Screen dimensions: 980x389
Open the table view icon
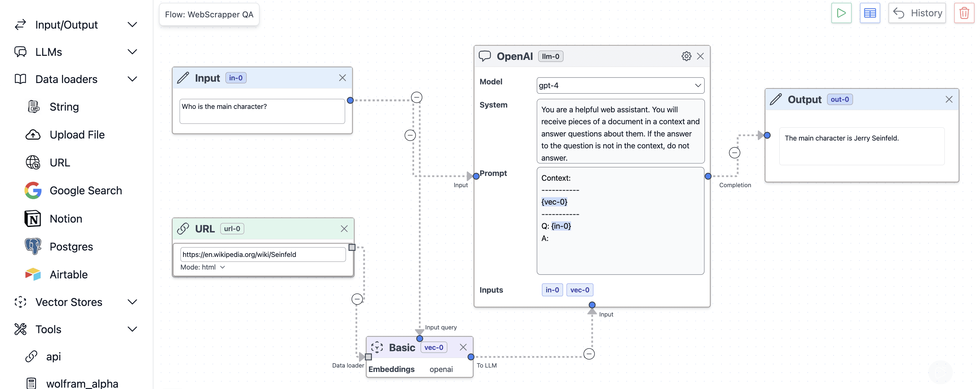(x=869, y=13)
